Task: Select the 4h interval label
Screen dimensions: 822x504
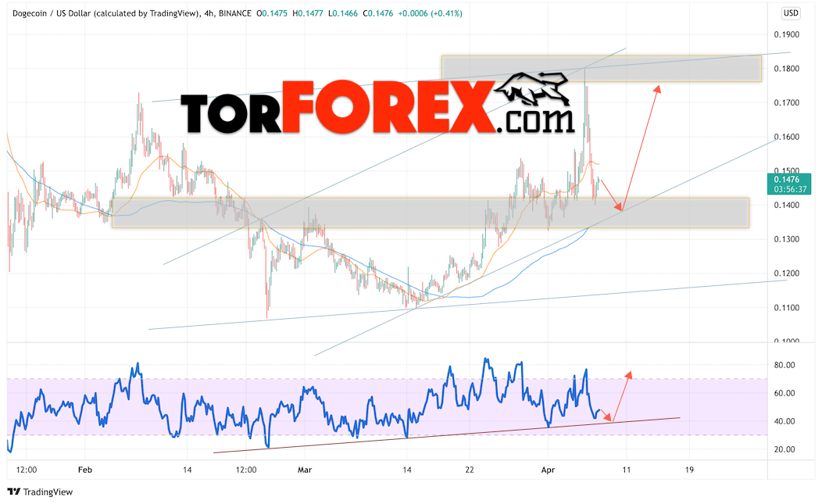Action: click(209, 13)
